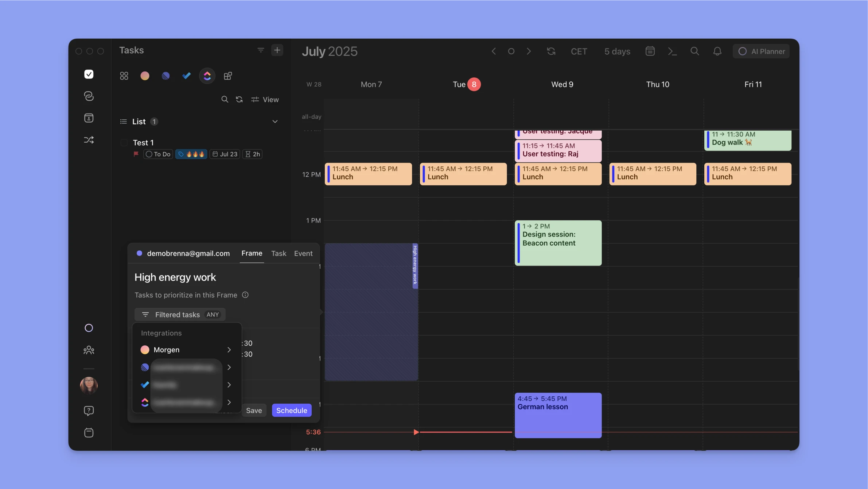Click the Schedule button
The image size is (868, 489).
pyautogui.click(x=291, y=411)
